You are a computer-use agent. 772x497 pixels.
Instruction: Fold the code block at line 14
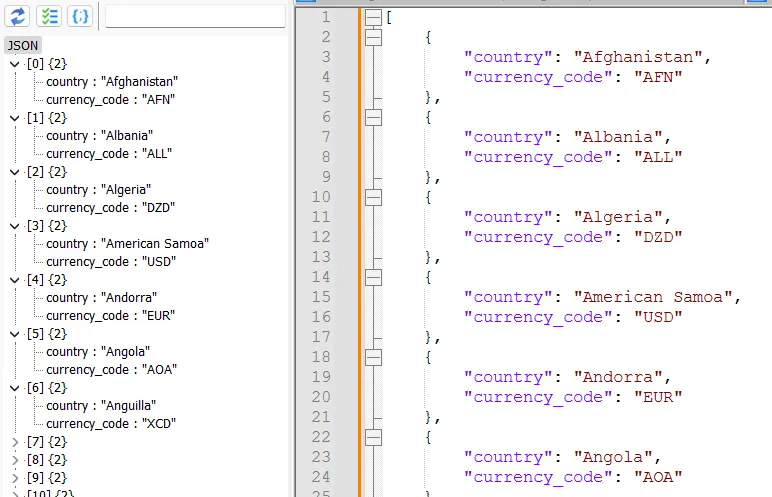point(373,277)
